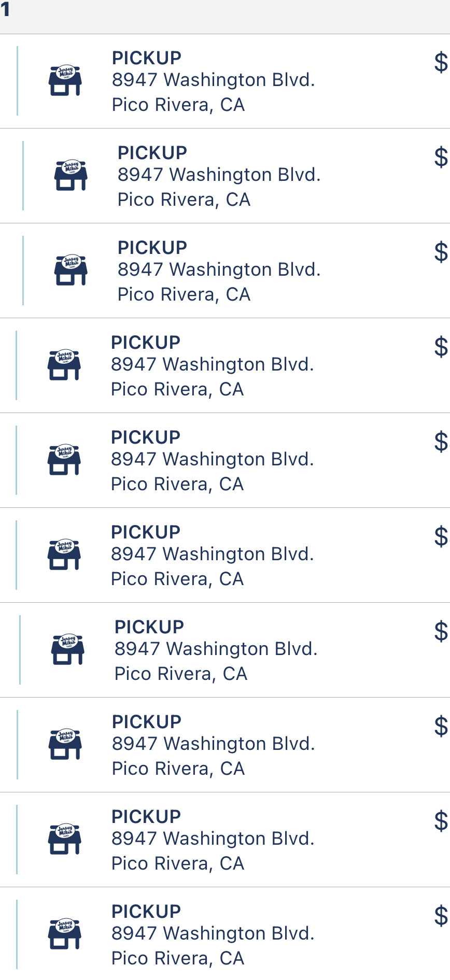Select the store icon in the third pickup row
Viewport: 450px width, 980px height.
(71, 271)
